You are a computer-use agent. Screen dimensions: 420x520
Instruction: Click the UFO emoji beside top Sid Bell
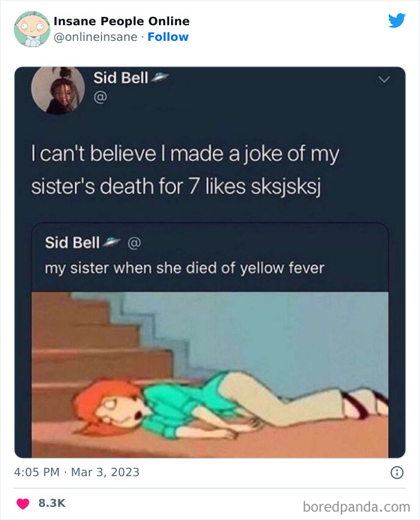(x=160, y=77)
